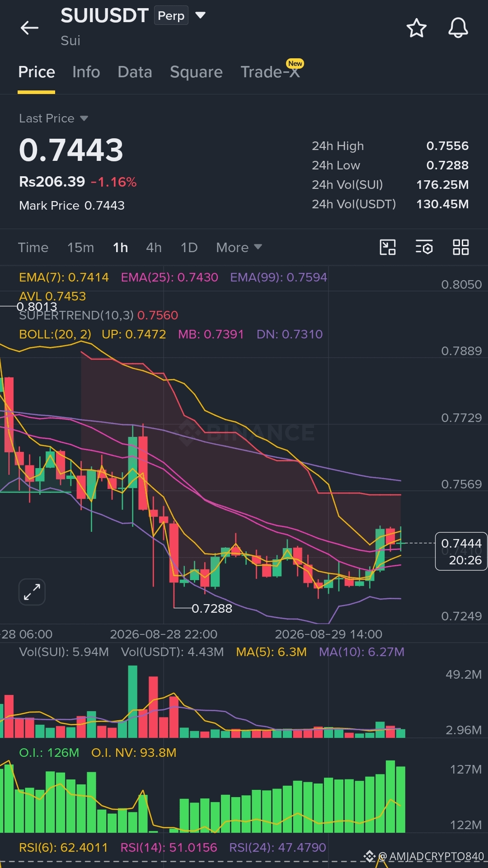Switch to the Info tab
488x868 pixels.
(86, 72)
